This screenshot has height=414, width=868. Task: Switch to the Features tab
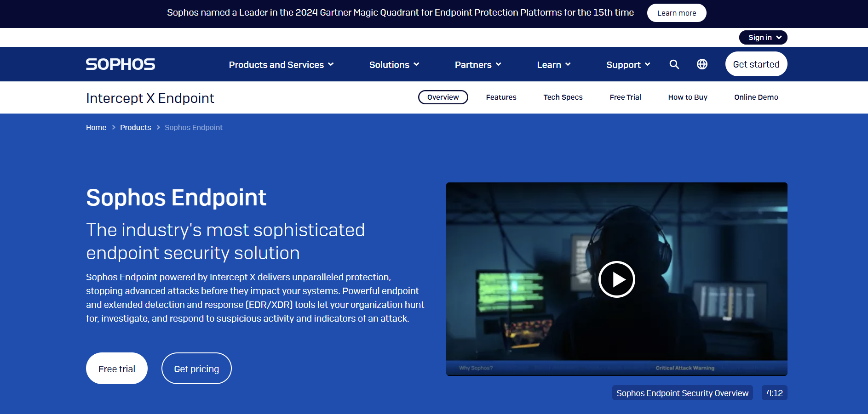[x=501, y=97]
